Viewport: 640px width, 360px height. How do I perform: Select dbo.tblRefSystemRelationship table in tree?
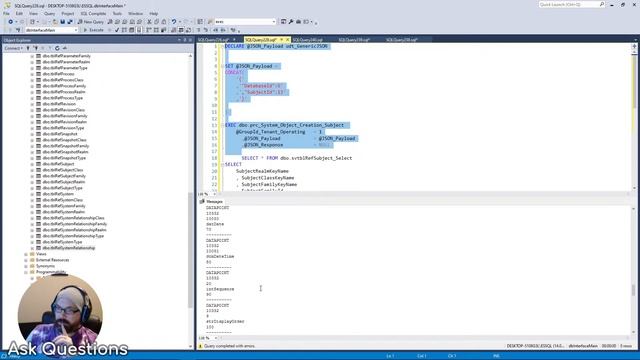[x=69, y=248]
